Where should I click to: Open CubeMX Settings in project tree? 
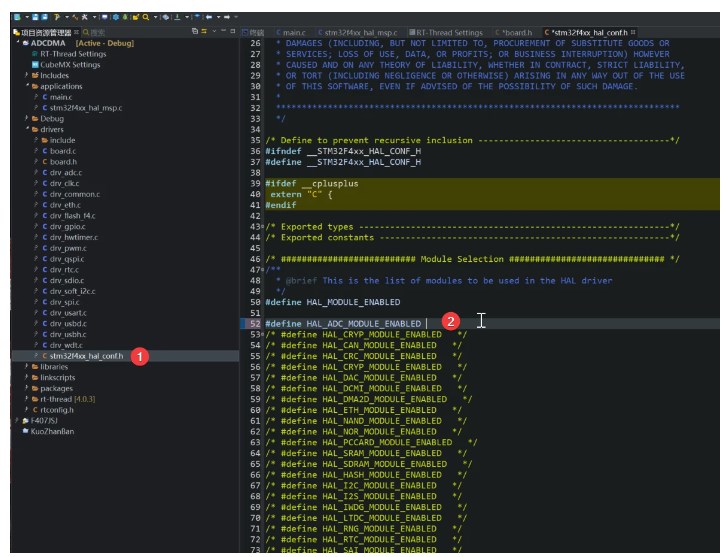tap(69, 65)
